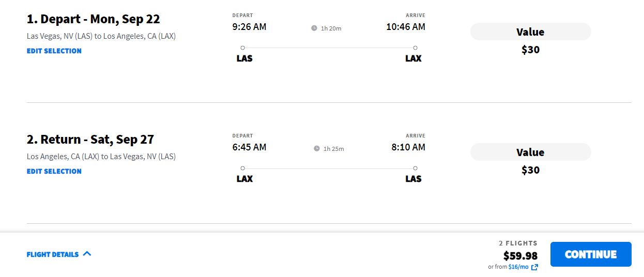Click the clock icon beside 1h 20m

[314, 28]
